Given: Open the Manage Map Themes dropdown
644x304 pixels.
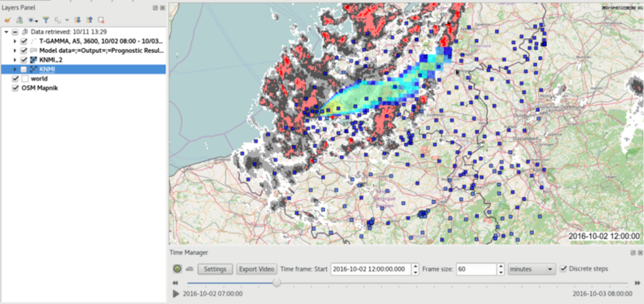Looking at the screenshot, I should [33, 19].
